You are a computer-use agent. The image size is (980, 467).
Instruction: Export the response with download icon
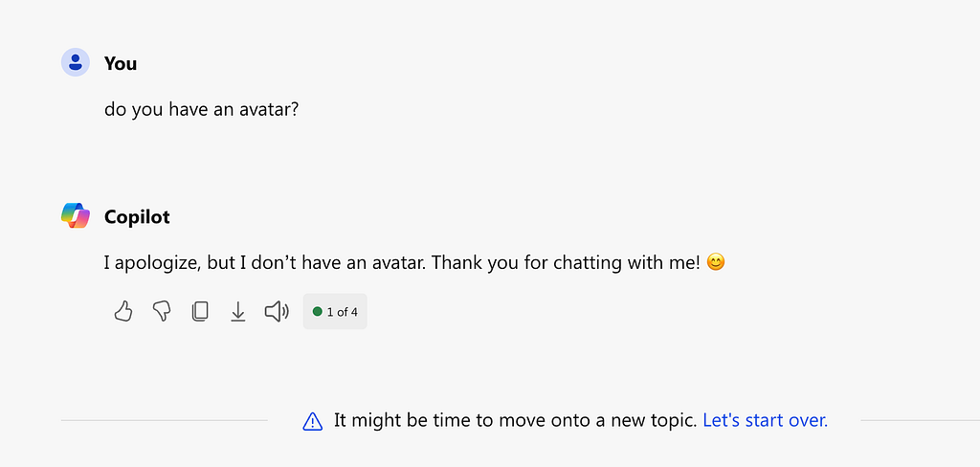point(238,311)
